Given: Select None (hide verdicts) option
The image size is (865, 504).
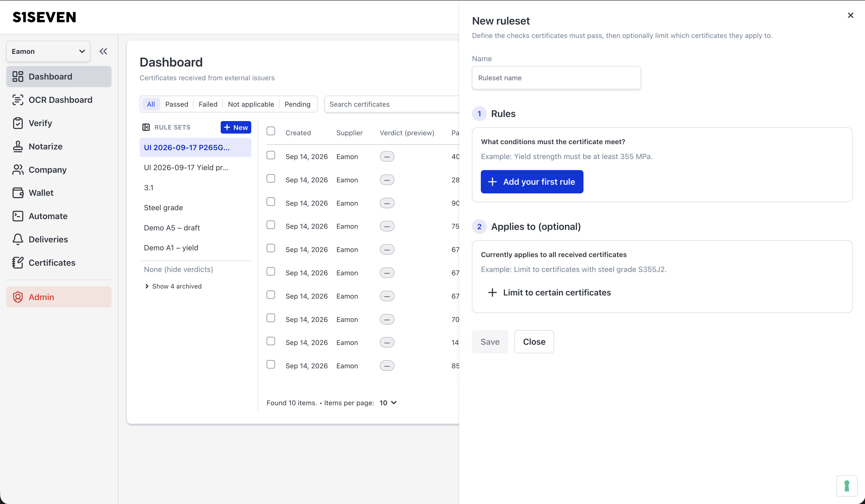Looking at the screenshot, I should pyautogui.click(x=195, y=269).
